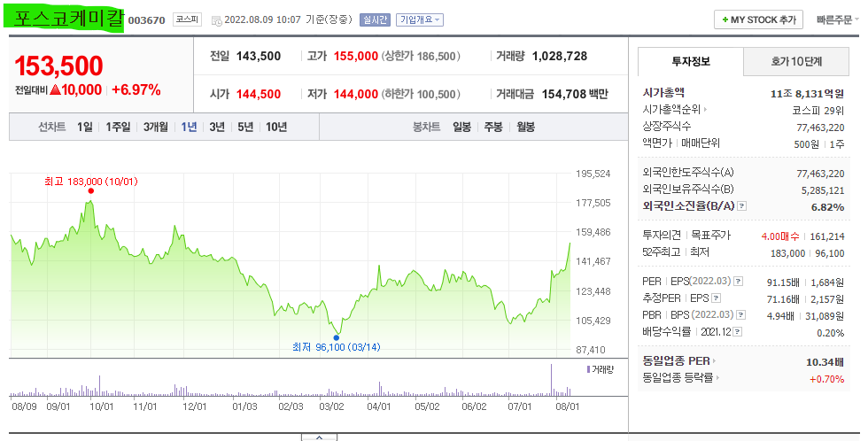The height and width of the screenshot is (441, 868).
Task: Click the help icon beside 외국인소진율(B/A)
Action: pos(742,206)
